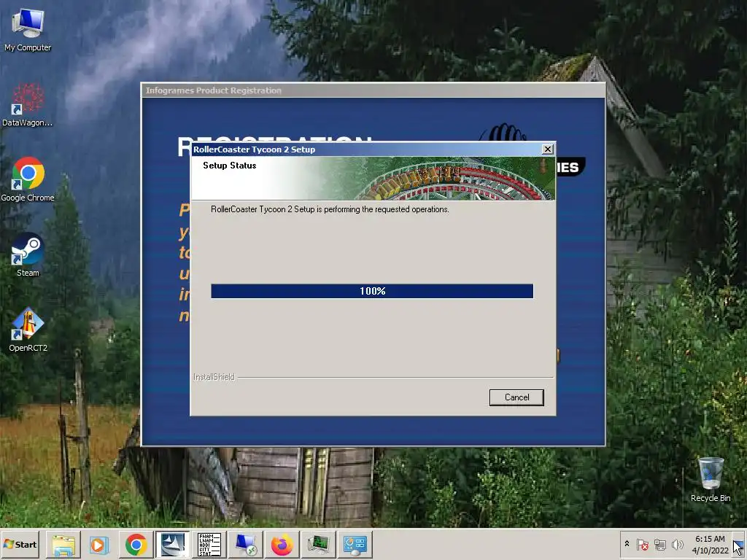Open the media player taskbar icon
747x560 pixels.
point(99,545)
